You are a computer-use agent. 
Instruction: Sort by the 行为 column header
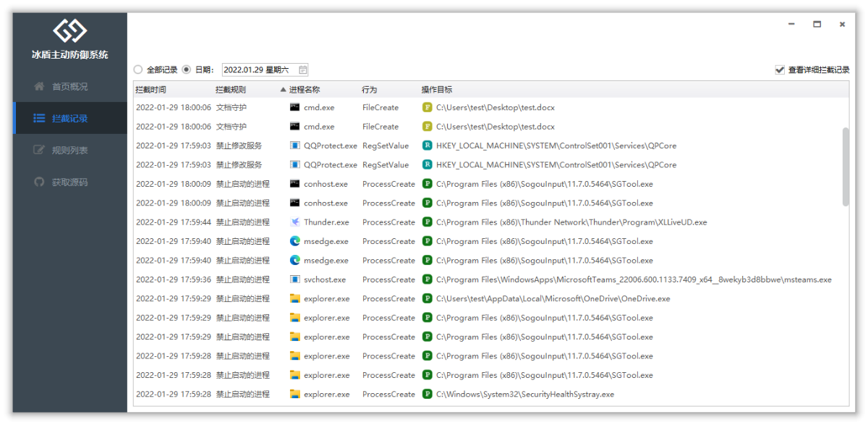[370, 90]
